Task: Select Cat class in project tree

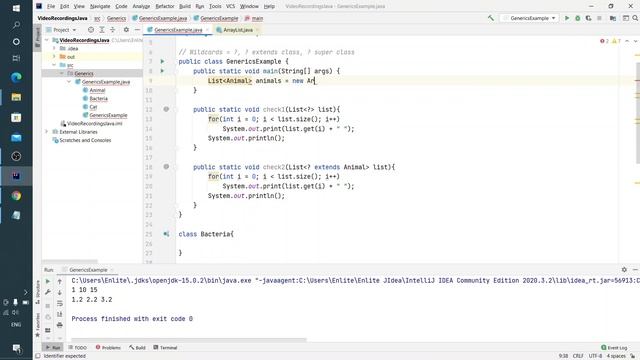Action: tap(93, 107)
